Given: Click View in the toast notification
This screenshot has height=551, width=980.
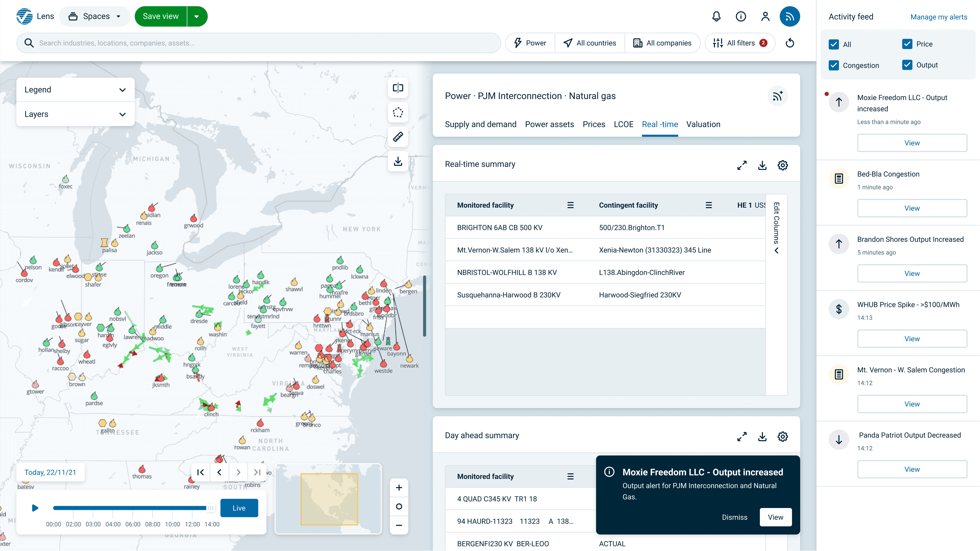Looking at the screenshot, I should click(x=775, y=517).
